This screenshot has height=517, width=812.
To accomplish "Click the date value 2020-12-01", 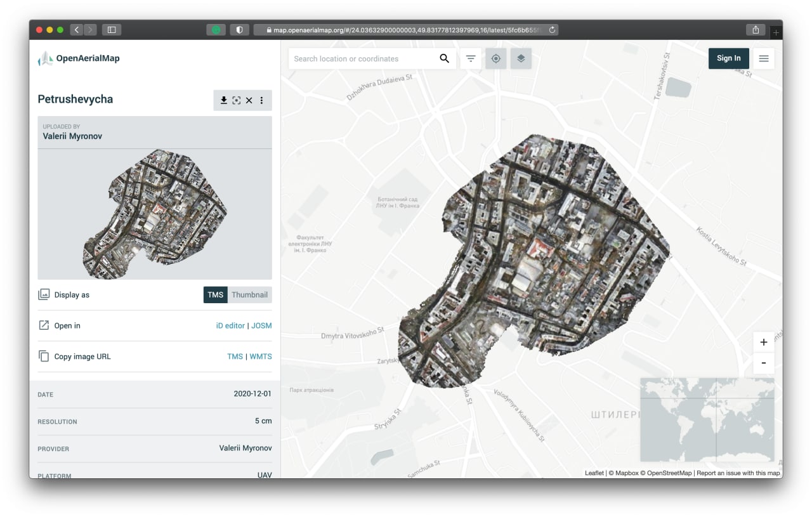I will [252, 394].
